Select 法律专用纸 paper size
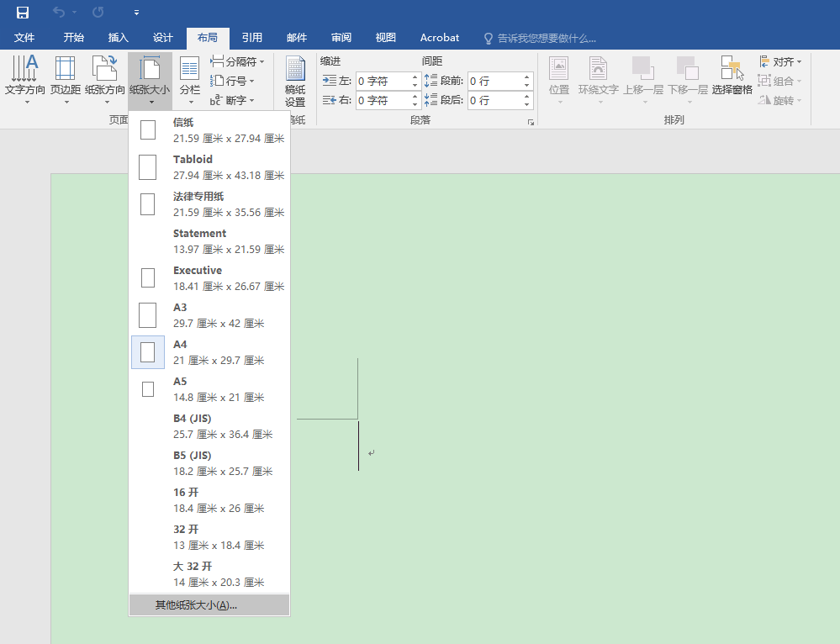 [x=209, y=204]
